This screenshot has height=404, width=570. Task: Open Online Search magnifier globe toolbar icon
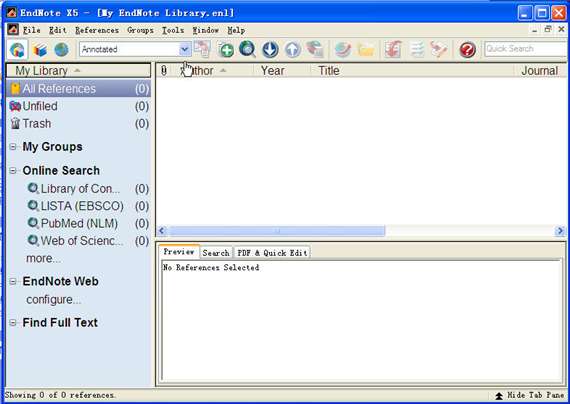click(248, 49)
